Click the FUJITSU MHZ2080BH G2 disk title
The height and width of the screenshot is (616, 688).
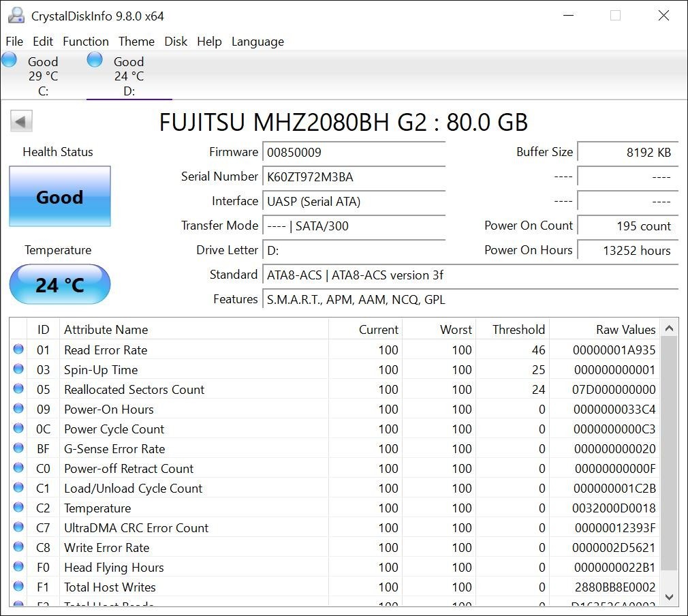343,121
